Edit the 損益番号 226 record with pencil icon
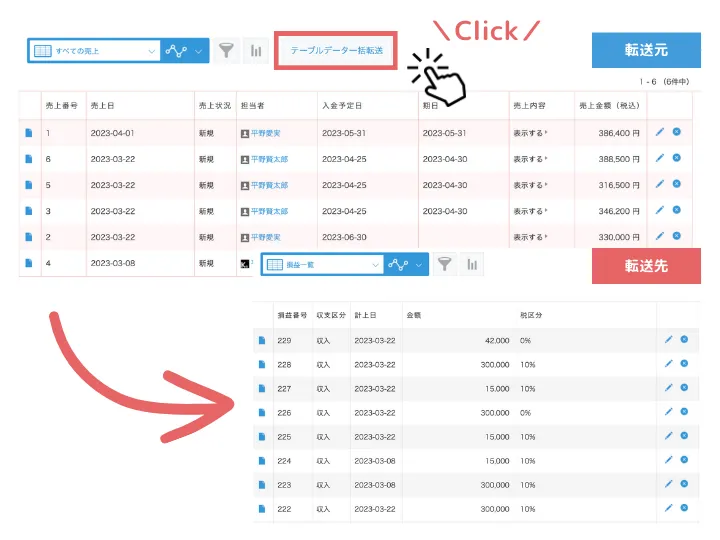Image resolution: width=720 pixels, height=540 pixels. coord(668,412)
